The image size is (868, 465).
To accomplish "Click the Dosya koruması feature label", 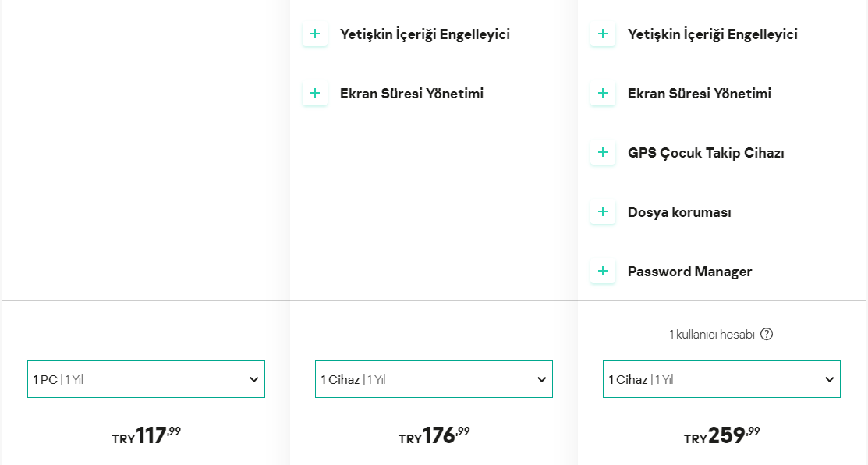I will pos(679,212).
